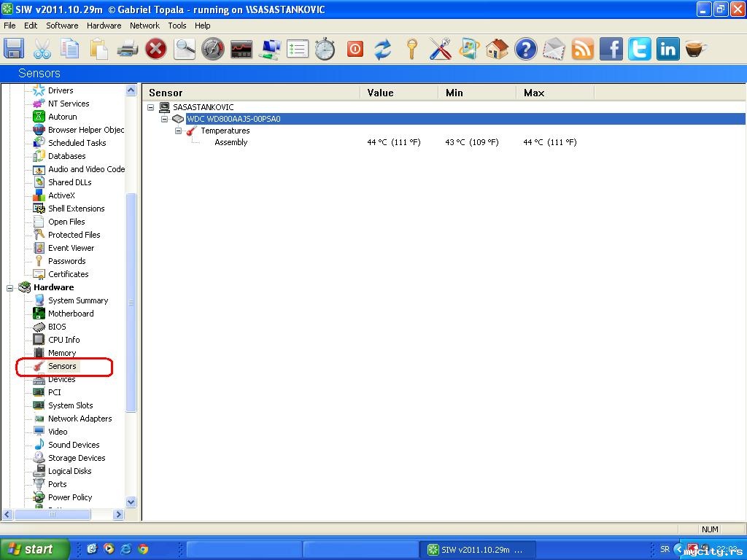Click the Value column header
The width and height of the screenshot is (747, 560).
399,93
